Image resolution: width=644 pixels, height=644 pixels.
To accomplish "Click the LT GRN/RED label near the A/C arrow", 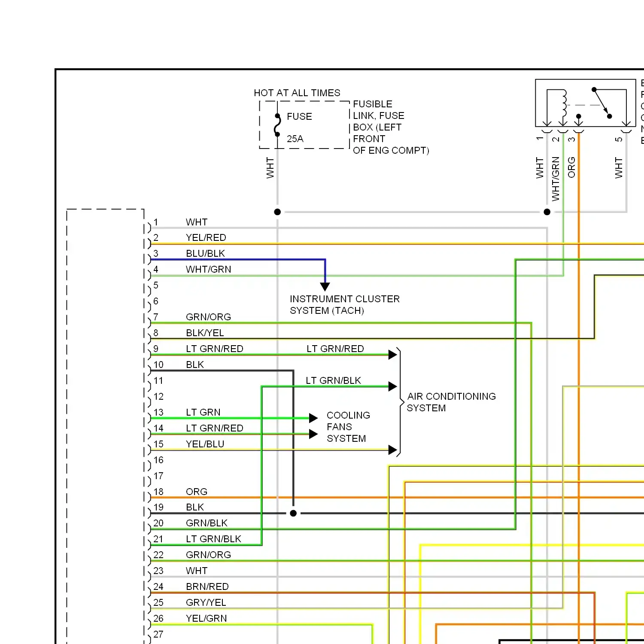I will (x=335, y=349).
